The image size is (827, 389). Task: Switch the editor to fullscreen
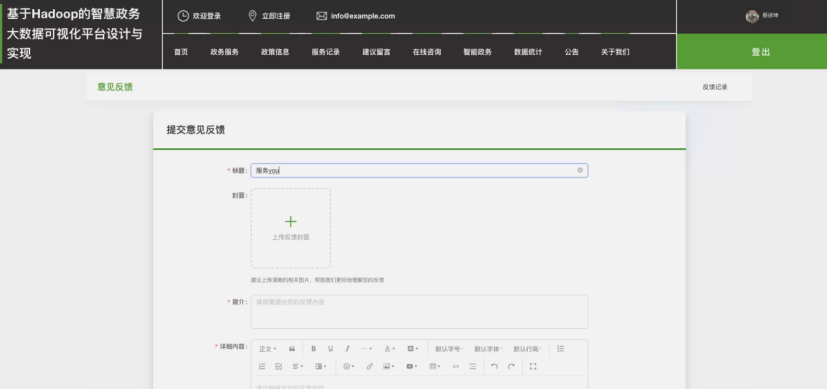pos(533,366)
